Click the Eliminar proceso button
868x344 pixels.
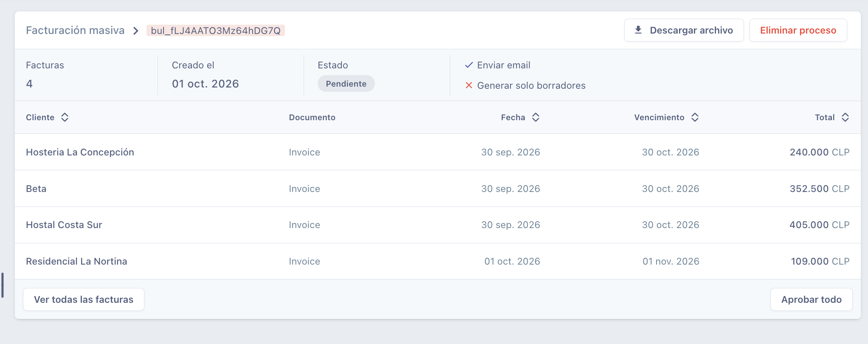tap(798, 30)
